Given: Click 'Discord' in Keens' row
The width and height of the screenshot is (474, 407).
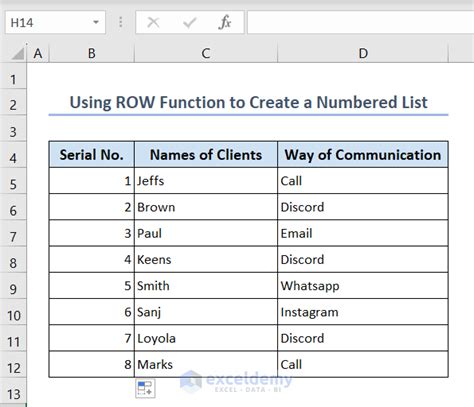Looking at the screenshot, I should tap(363, 259).
